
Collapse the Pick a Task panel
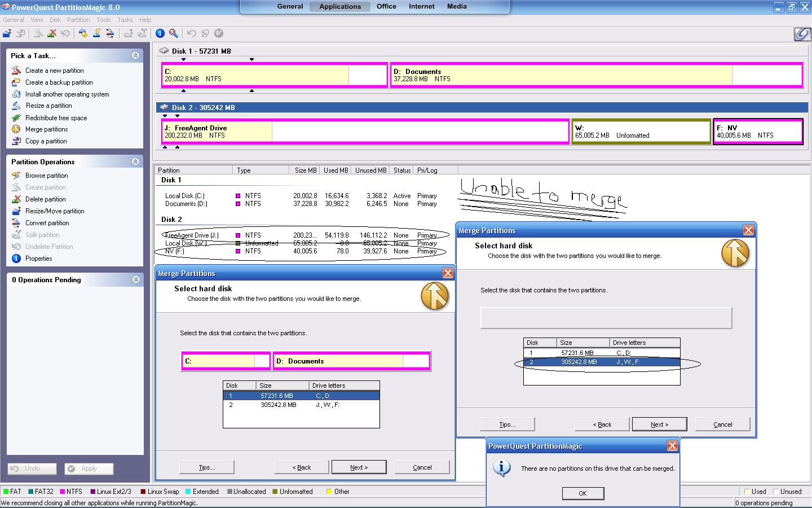(135, 55)
